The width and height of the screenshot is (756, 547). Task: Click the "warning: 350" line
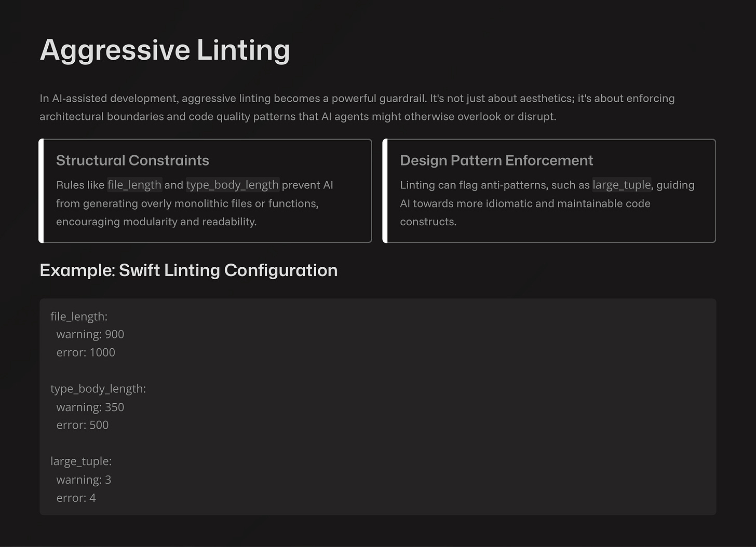(x=90, y=407)
